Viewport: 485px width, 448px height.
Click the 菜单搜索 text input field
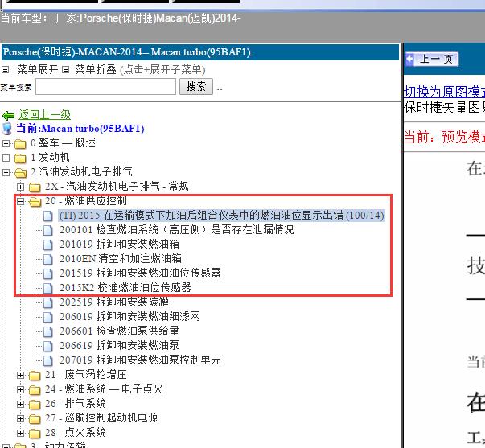(106, 87)
